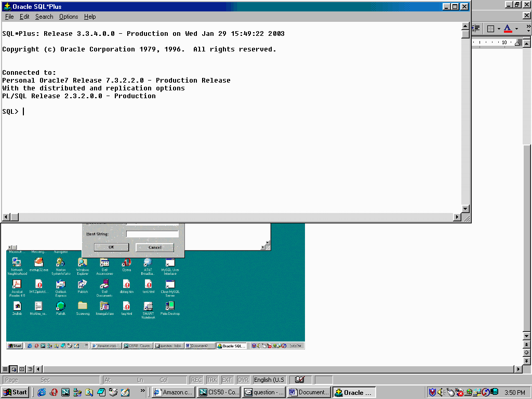Launch Netscape from the quick launch bar
The width and height of the screenshot is (532, 399).
pos(65,393)
